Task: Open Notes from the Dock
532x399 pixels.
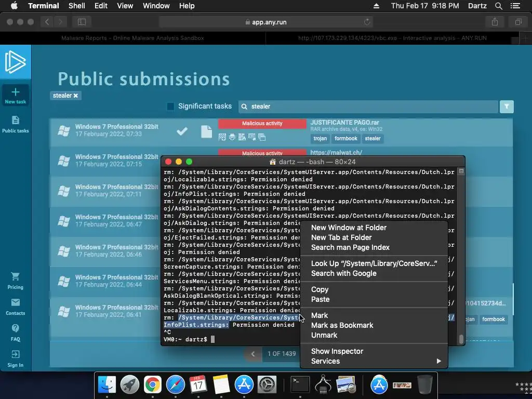Action: point(221,385)
